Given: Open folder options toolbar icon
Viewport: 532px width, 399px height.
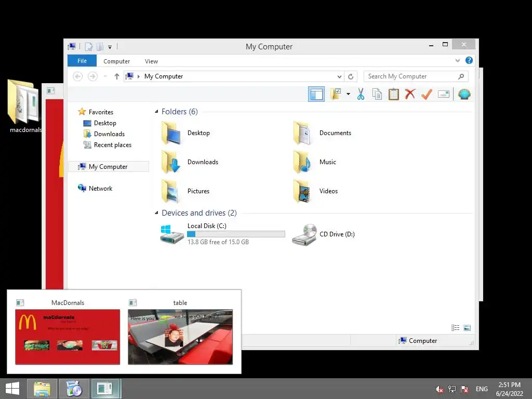Looking at the screenshot, I should point(336,94).
